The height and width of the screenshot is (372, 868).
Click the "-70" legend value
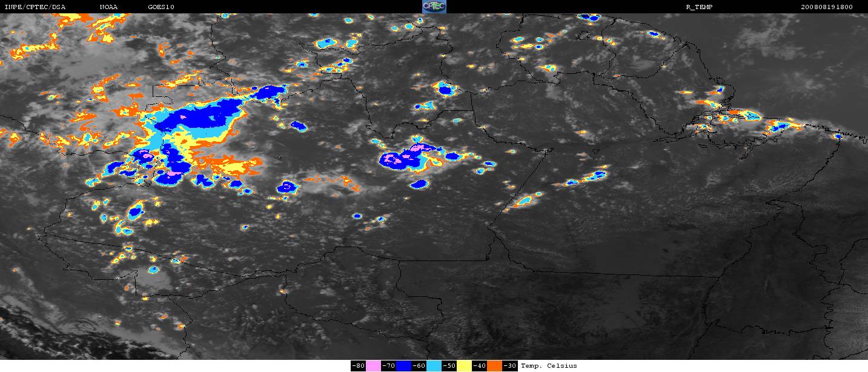(388, 366)
